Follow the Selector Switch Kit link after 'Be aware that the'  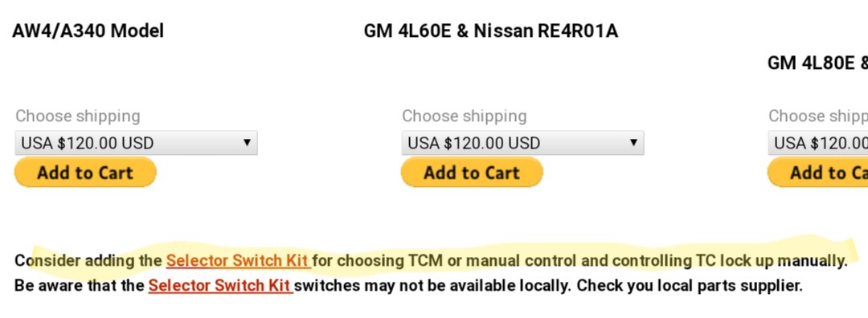(x=220, y=286)
